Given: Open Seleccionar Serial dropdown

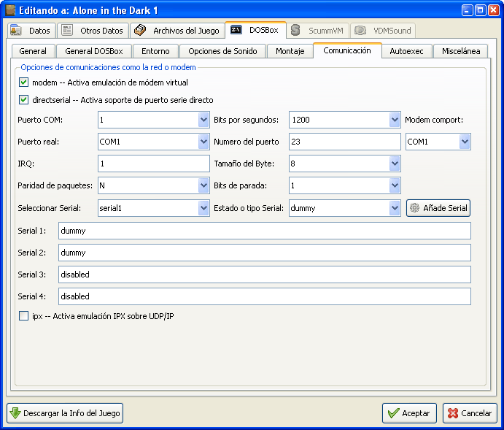Looking at the screenshot, I should coord(203,208).
